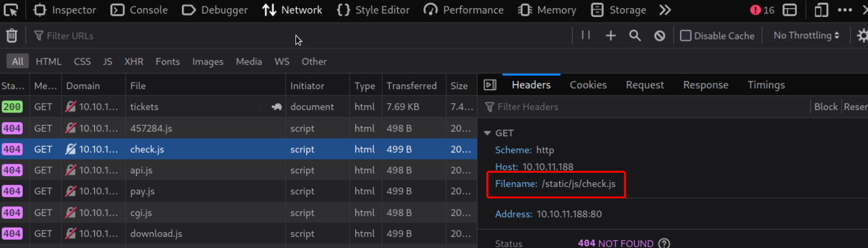Click the Block button in headers
Viewport: 868px width, 248px height.
(826, 107)
